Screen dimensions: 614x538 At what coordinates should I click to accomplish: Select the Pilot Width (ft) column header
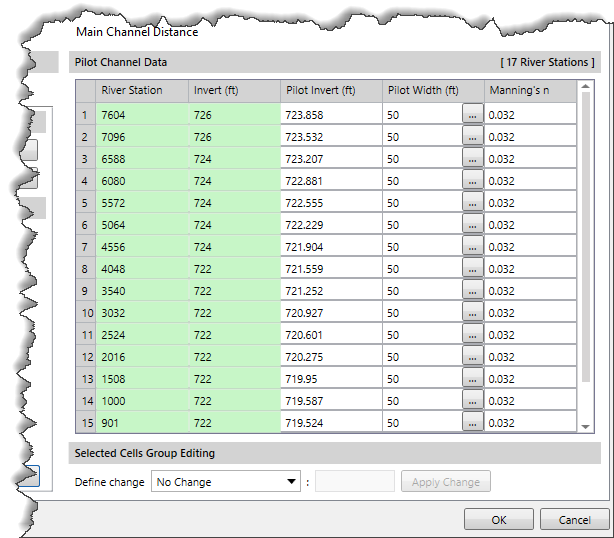(x=433, y=90)
